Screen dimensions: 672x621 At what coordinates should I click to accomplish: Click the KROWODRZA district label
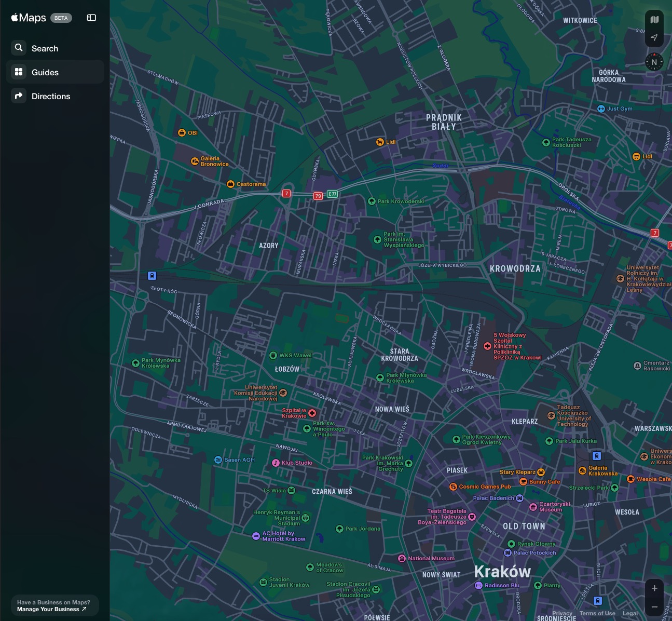point(515,268)
